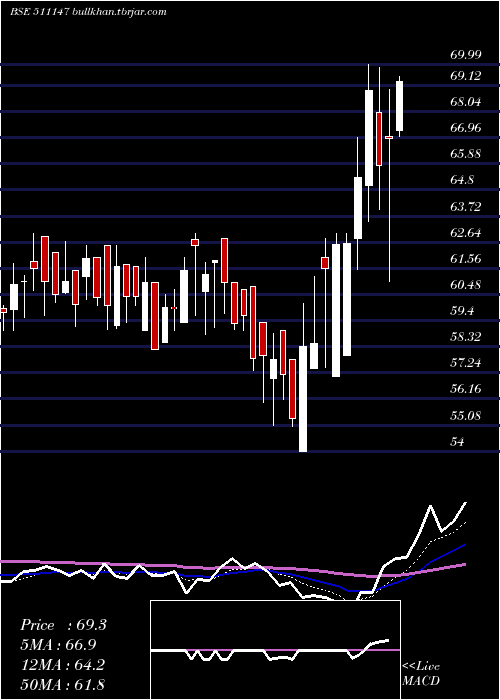Click the 50MA : 61.8 readout
This screenshot has width=500, height=700.
[x=62, y=684]
